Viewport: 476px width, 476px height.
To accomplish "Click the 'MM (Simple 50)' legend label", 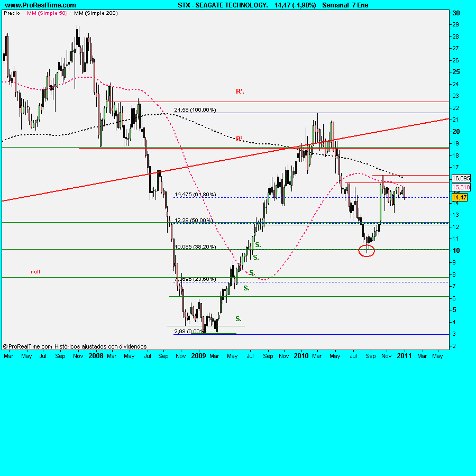I will coord(47,13).
